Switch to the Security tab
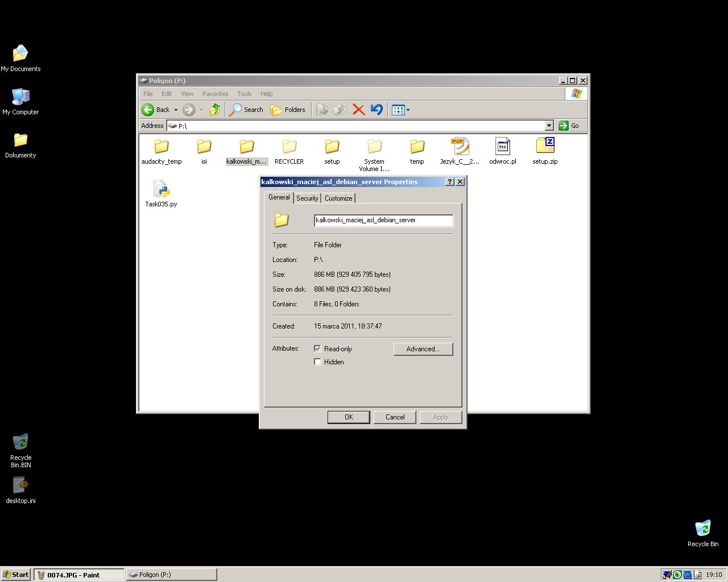Image resolution: width=728 pixels, height=582 pixels. (x=307, y=198)
